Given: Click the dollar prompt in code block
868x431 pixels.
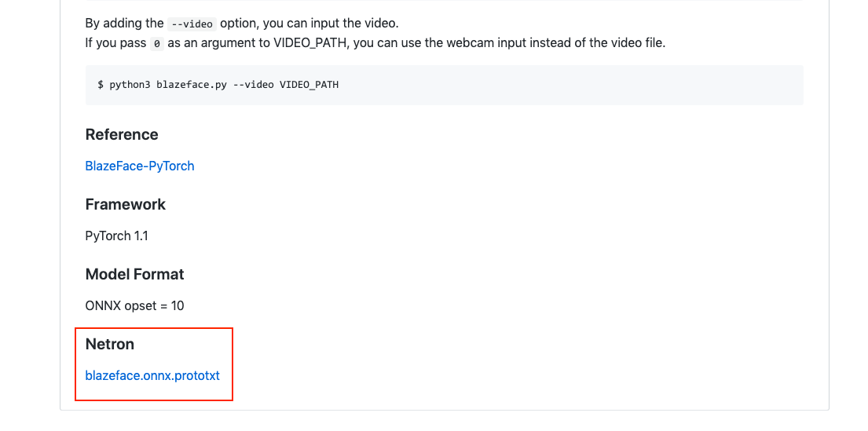Looking at the screenshot, I should (101, 86).
